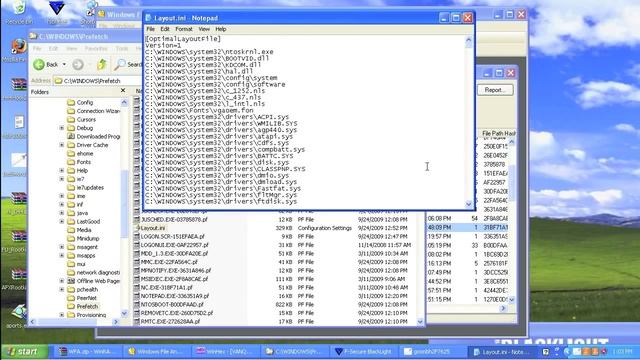The height and width of the screenshot is (360, 640).
Task: Expand the LastGood folder node
Action: [62, 222]
